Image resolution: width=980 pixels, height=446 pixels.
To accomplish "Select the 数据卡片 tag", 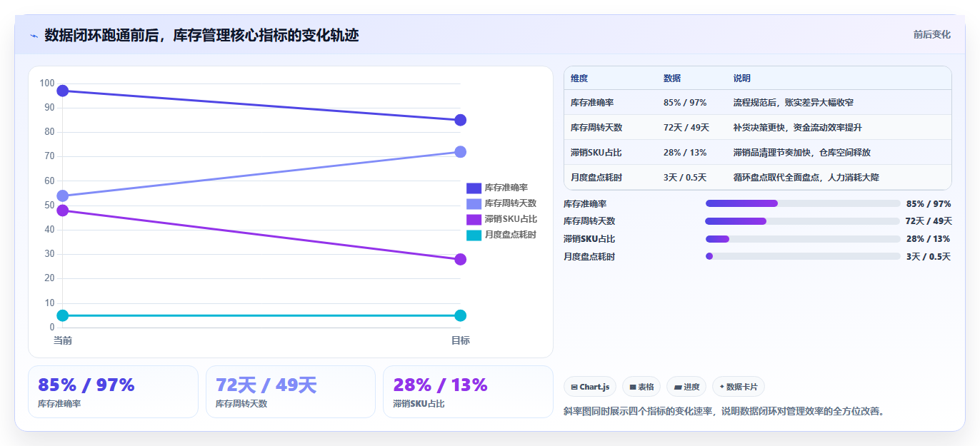I will pyautogui.click(x=739, y=387).
